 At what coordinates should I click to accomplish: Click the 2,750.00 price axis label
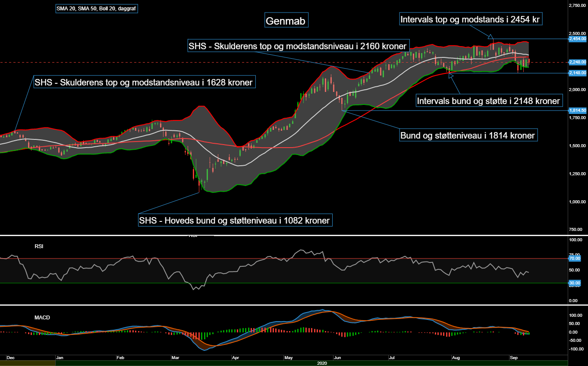coord(577,5)
